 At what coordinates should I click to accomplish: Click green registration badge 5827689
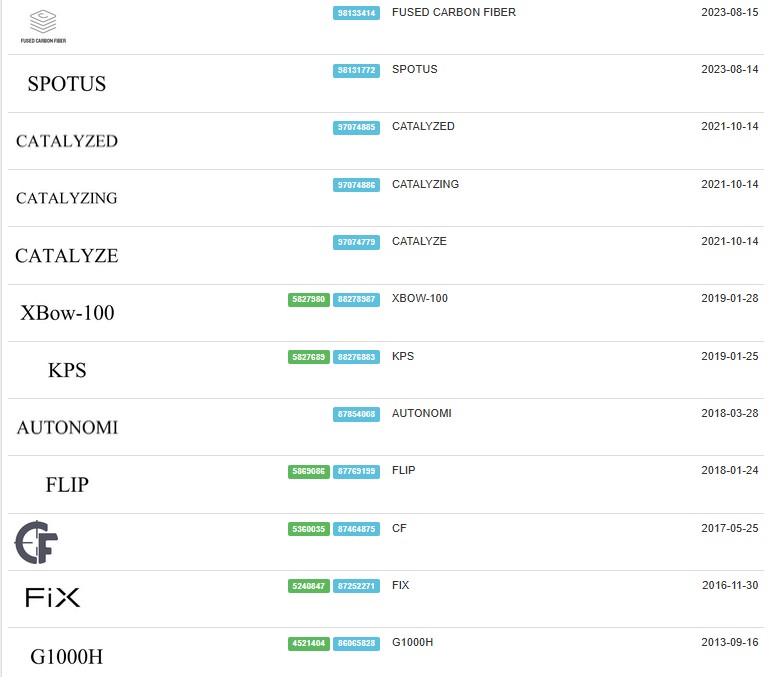309,357
